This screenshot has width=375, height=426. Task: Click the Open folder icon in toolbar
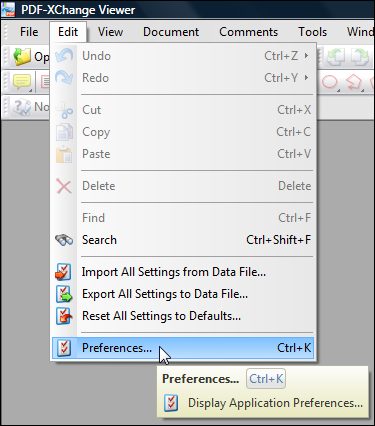22,57
